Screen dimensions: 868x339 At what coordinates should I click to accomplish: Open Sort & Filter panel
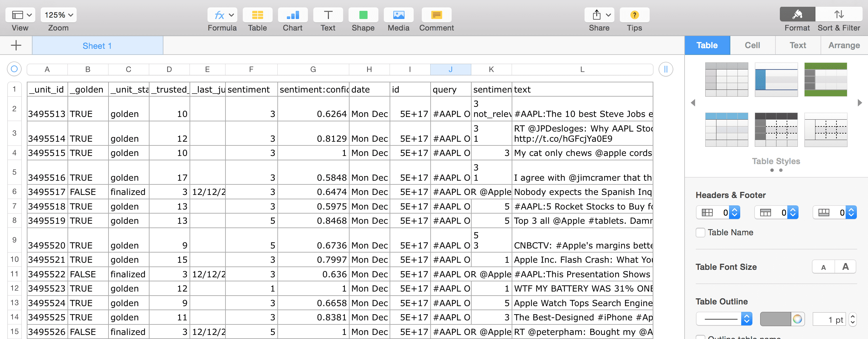pos(839,15)
